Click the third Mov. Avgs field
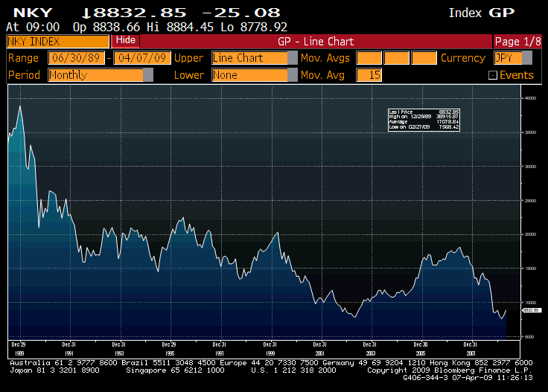Viewport: 548px width, 392px height. coord(424,57)
